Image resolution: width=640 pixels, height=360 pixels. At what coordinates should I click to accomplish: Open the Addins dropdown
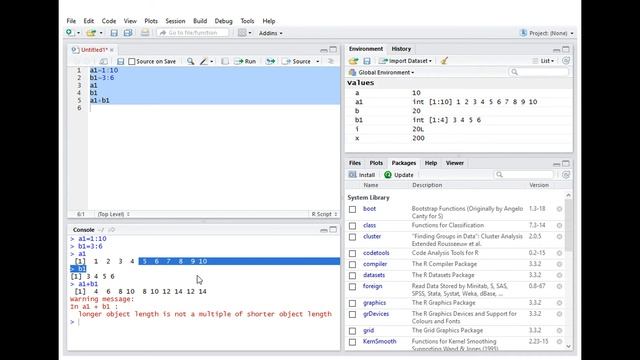click(270, 33)
